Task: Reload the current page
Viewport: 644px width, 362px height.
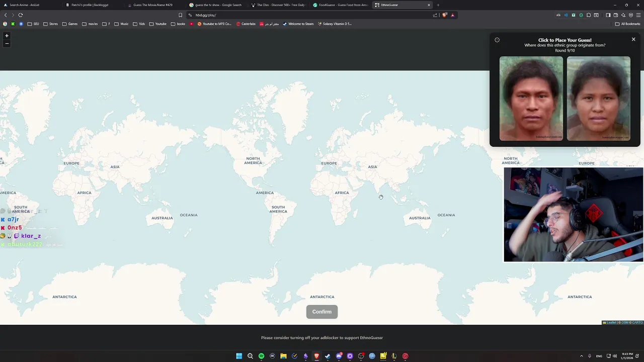Action: pos(21,15)
